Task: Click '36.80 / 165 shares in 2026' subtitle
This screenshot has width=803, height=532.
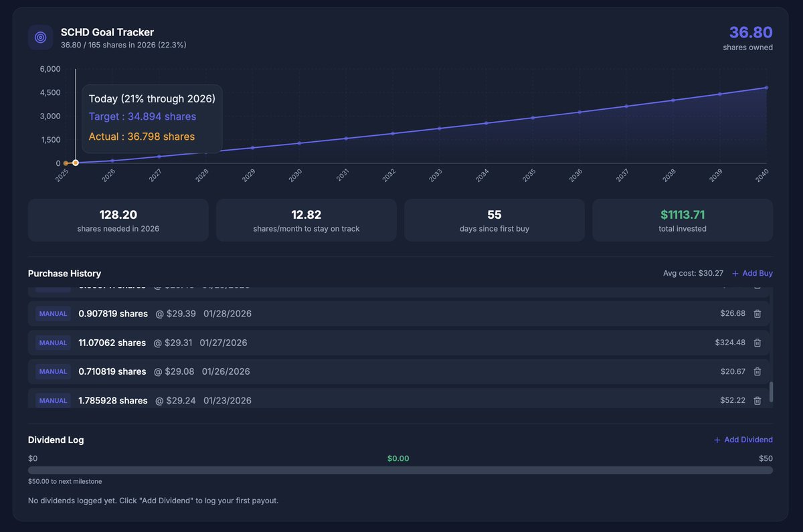Action: tap(124, 45)
